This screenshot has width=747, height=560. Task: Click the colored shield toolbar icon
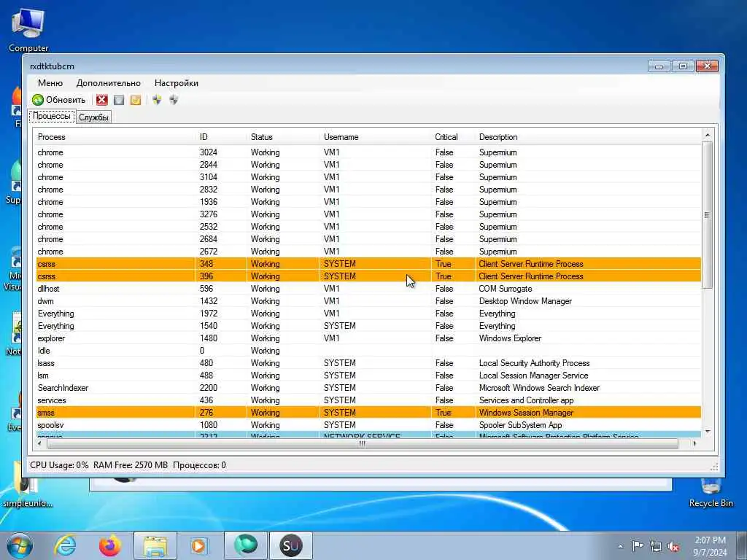[x=158, y=99]
